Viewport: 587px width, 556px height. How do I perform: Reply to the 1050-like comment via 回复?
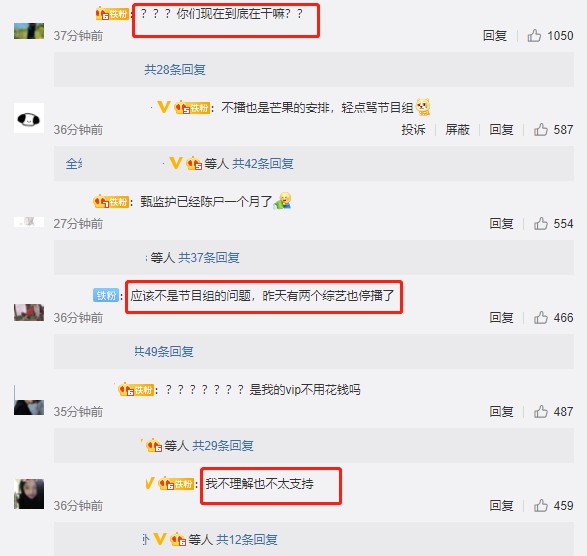(495, 36)
